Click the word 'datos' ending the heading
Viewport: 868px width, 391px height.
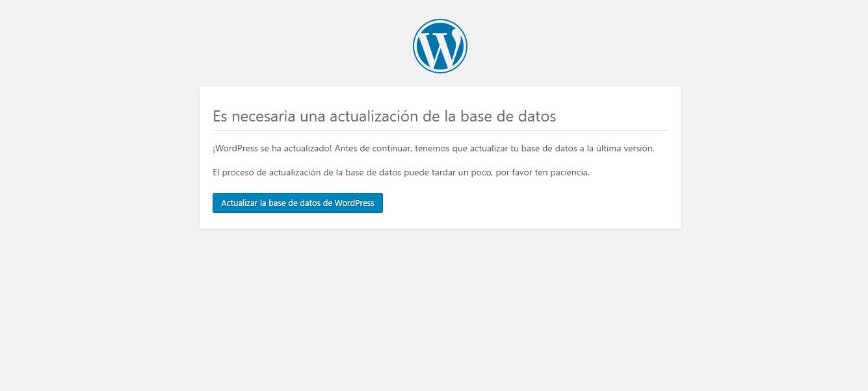(536, 117)
